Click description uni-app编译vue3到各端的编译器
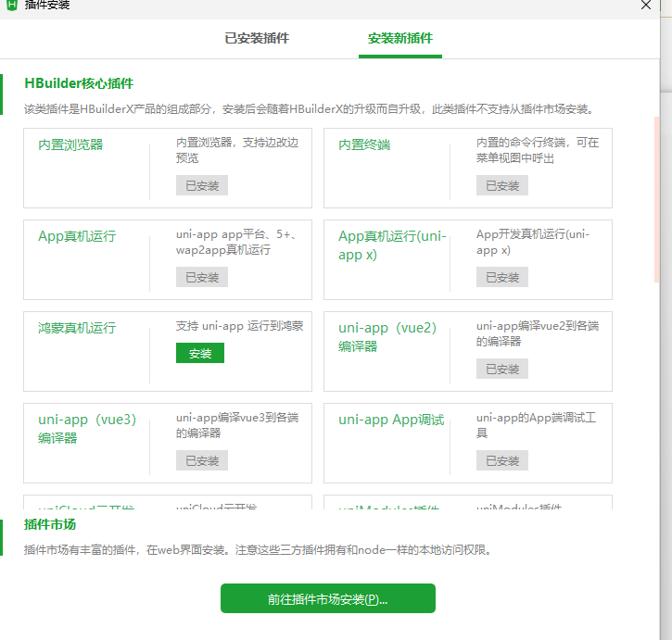 click(237, 425)
